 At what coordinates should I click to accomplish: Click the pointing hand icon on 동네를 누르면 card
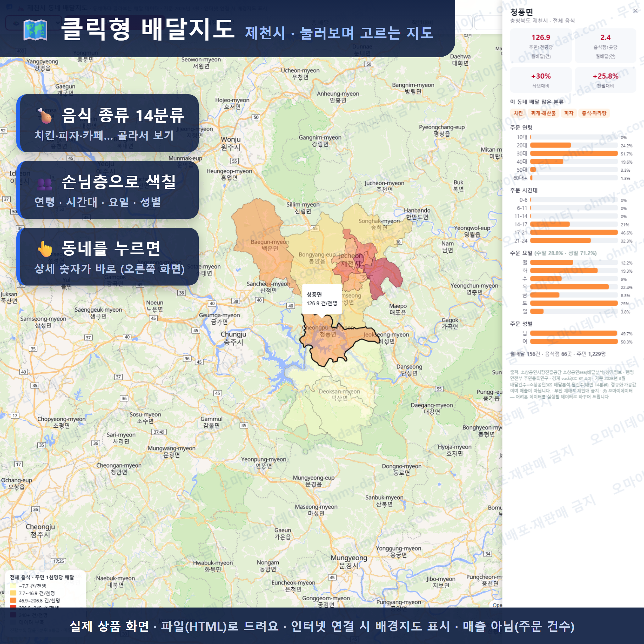pos(45,249)
